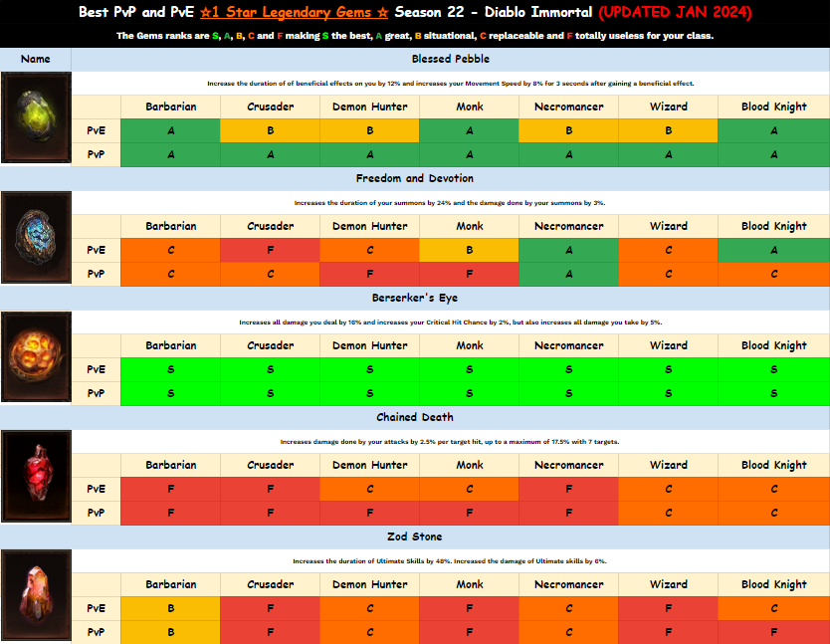Select the green A cell for Blood Knight PvE
The height and width of the screenshot is (644, 830).
coord(774,130)
